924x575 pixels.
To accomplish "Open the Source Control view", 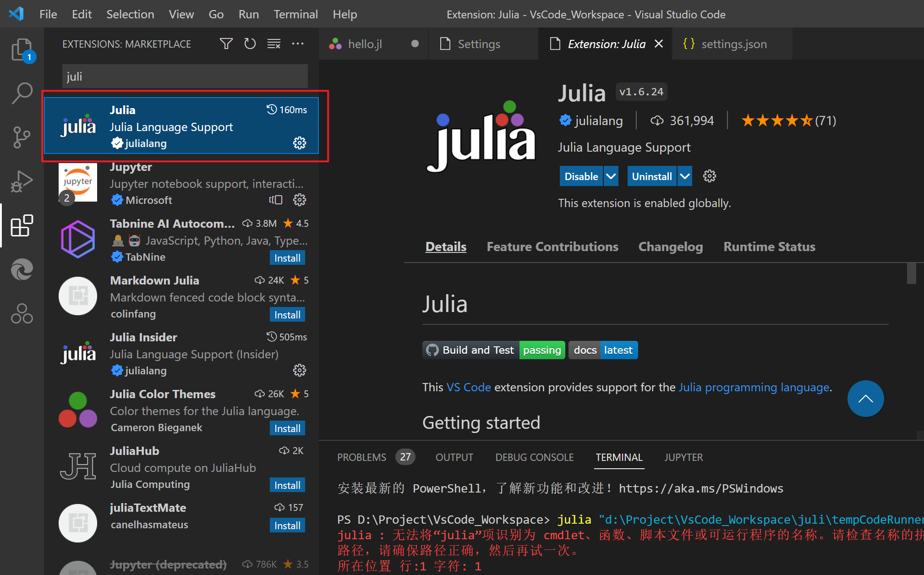I will (22, 137).
